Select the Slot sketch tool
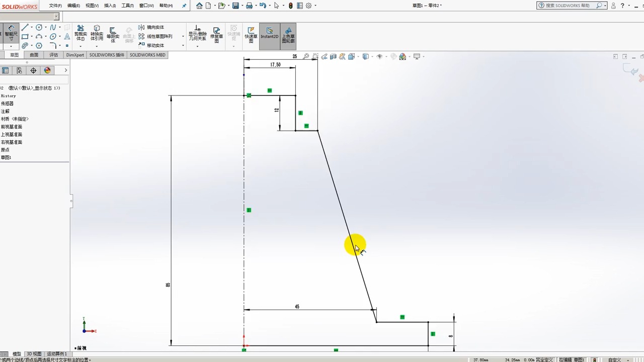This screenshot has height=362, width=644. [x=25, y=46]
